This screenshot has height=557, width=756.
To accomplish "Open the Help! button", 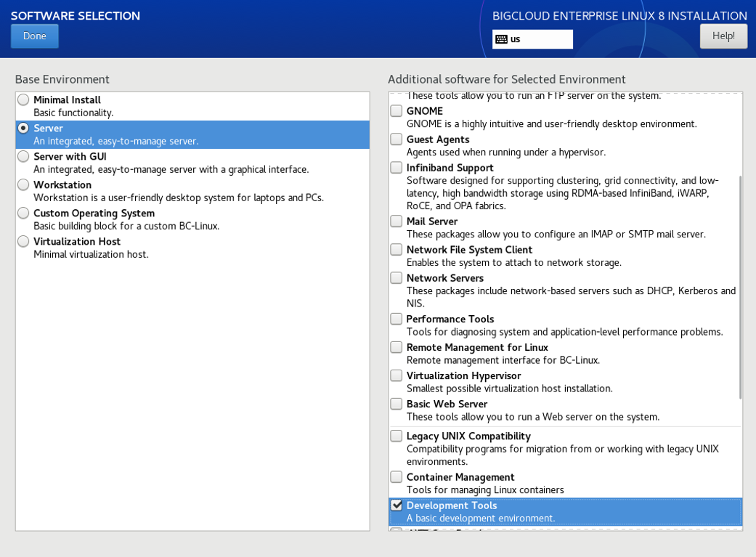I will pos(723,36).
